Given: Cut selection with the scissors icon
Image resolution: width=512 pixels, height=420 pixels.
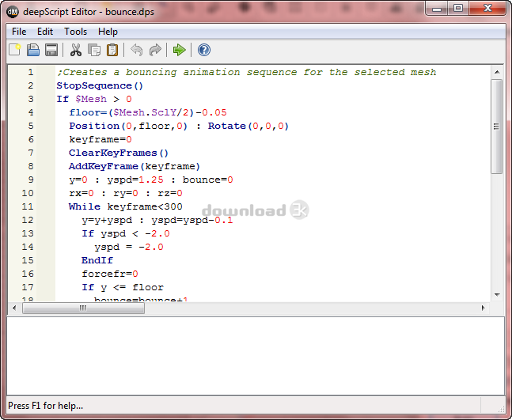Looking at the screenshot, I should pyautogui.click(x=76, y=50).
